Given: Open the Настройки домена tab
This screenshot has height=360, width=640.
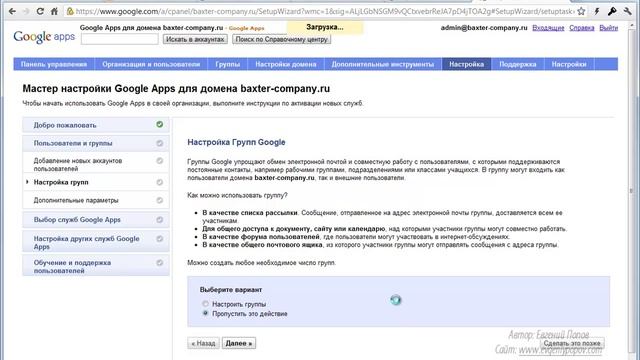Looking at the screenshot, I should click(x=286, y=64).
